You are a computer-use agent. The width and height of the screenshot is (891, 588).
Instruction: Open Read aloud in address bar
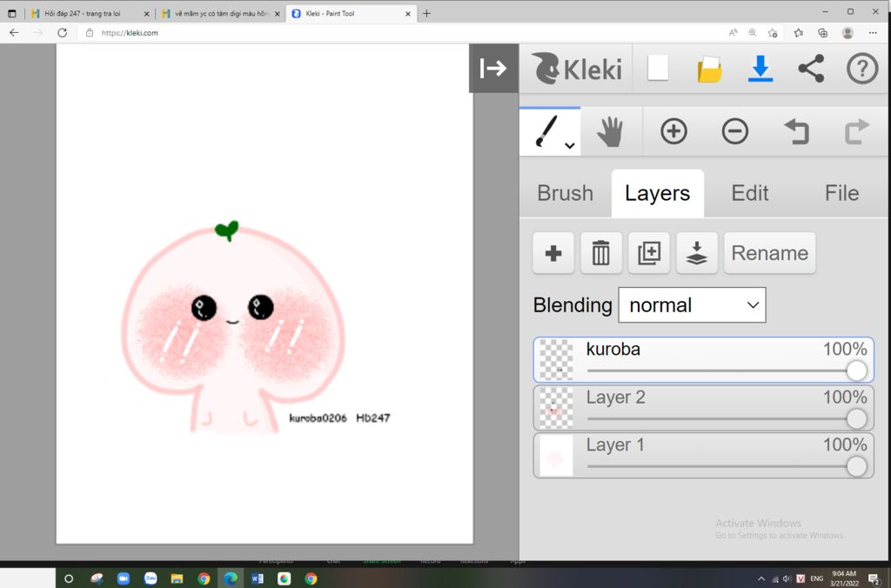(x=733, y=33)
